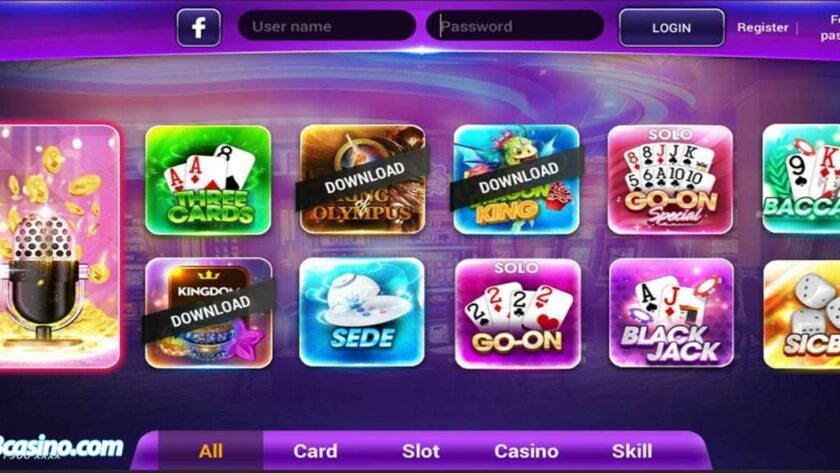
Task: Sign in with Facebook icon
Action: click(x=199, y=27)
